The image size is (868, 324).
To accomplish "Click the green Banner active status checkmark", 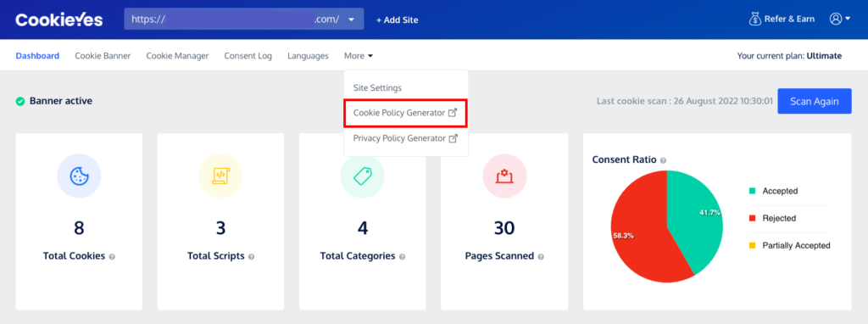I will pos(20,101).
